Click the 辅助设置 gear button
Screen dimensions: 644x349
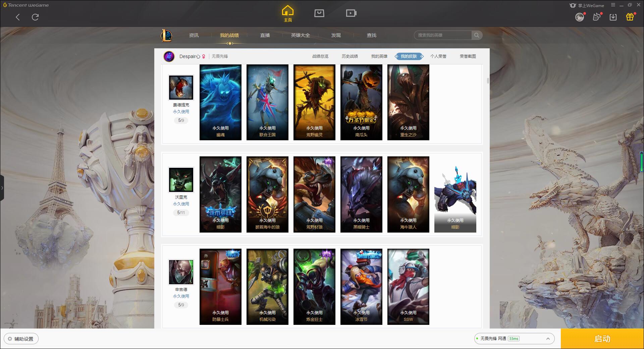(x=21, y=339)
